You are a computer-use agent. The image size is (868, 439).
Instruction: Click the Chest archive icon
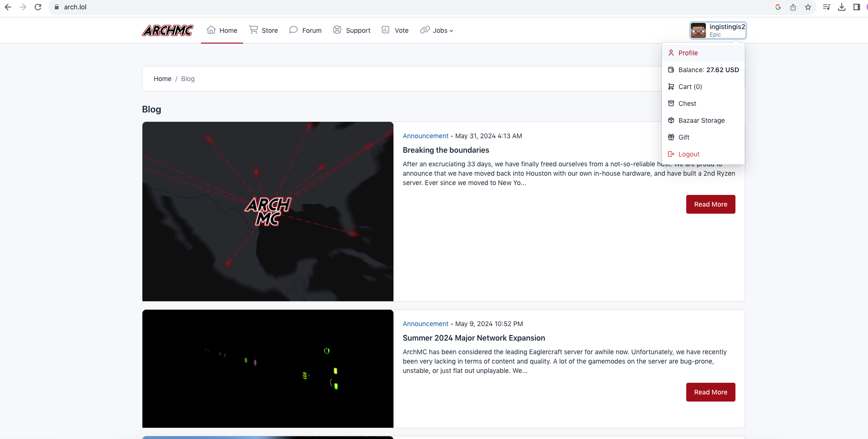671,104
